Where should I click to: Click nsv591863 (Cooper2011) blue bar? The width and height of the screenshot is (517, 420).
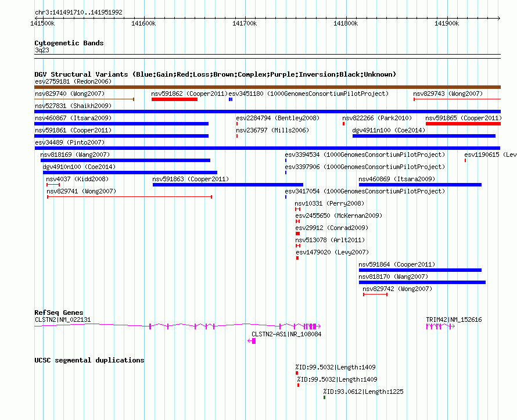228,185
